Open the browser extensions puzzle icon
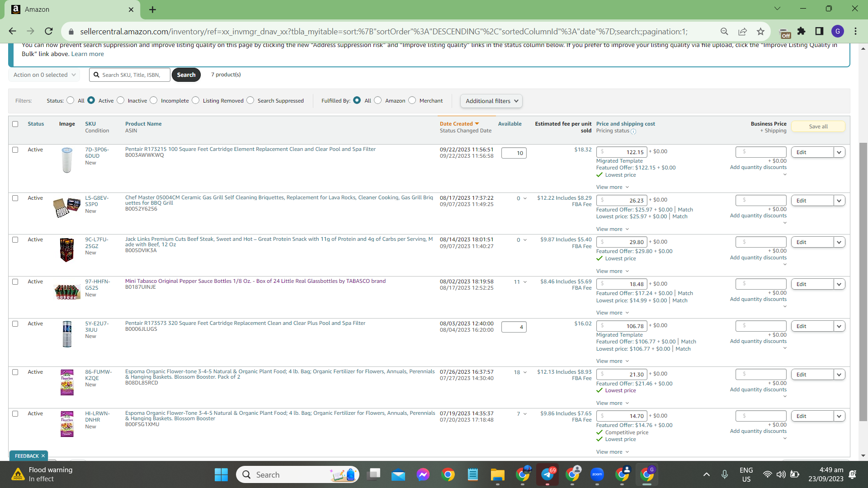 (x=802, y=31)
